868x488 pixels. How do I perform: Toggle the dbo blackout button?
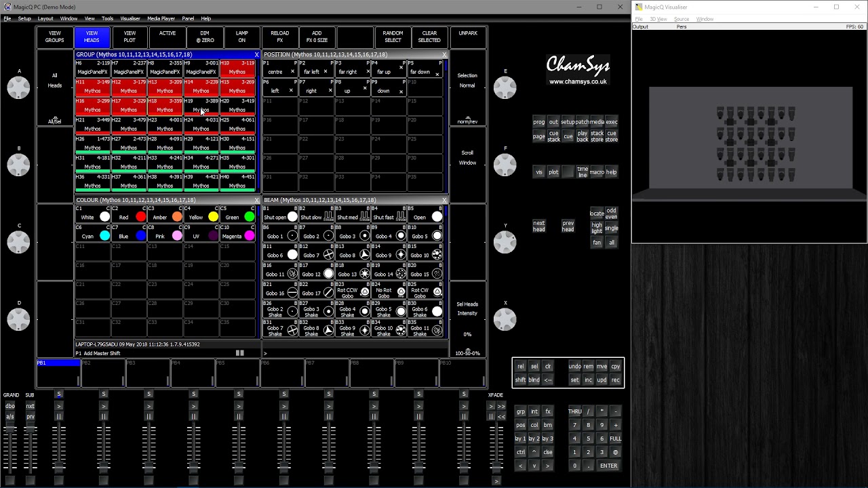[10, 406]
